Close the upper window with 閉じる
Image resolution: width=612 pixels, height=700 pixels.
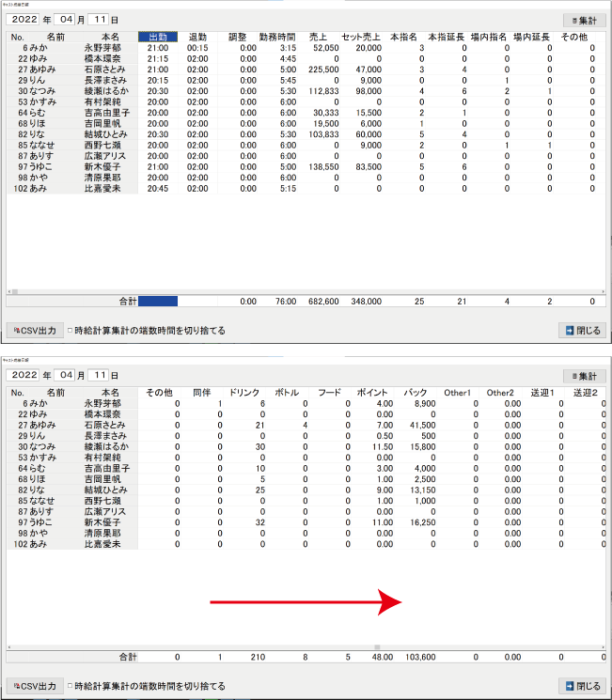pyautogui.click(x=582, y=330)
